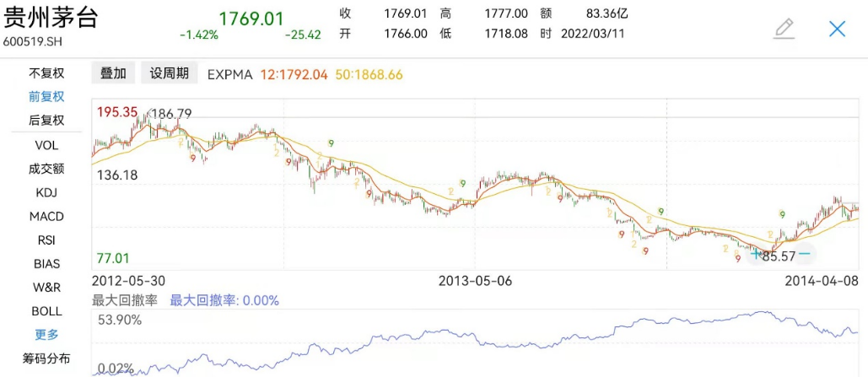Click the 贵州茅台 stock name
This screenshot has width=868, height=377.
coord(51,19)
